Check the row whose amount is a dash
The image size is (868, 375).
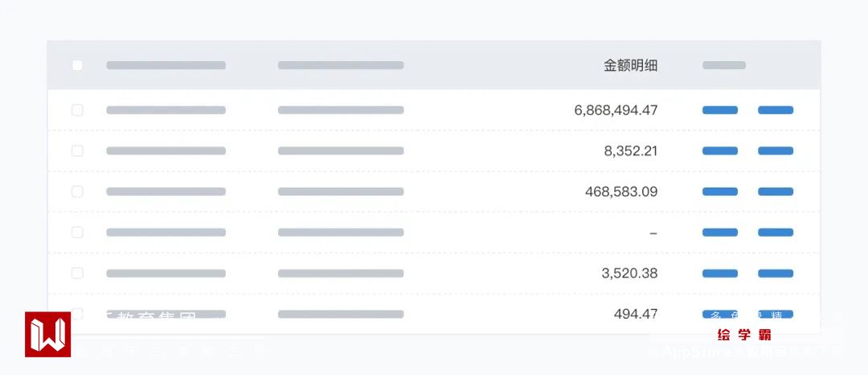pyautogui.click(x=77, y=233)
